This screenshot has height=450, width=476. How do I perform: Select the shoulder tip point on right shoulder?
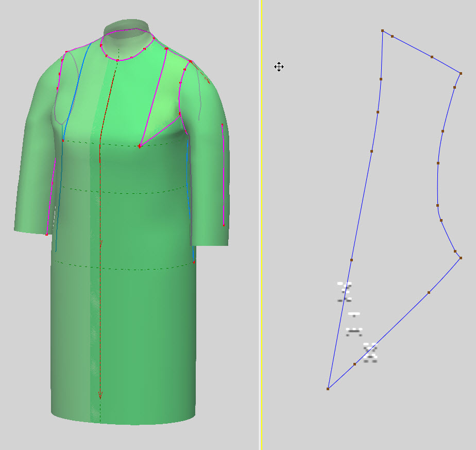pyautogui.click(x=190, y=61)
